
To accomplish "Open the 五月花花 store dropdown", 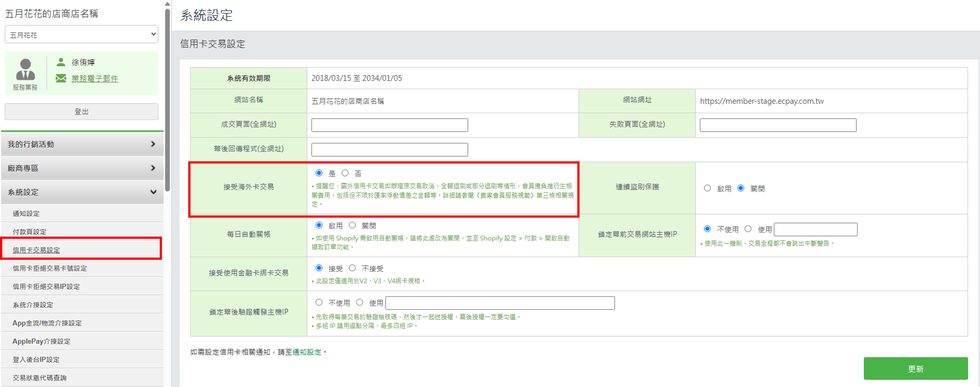I will click(81, 35).
